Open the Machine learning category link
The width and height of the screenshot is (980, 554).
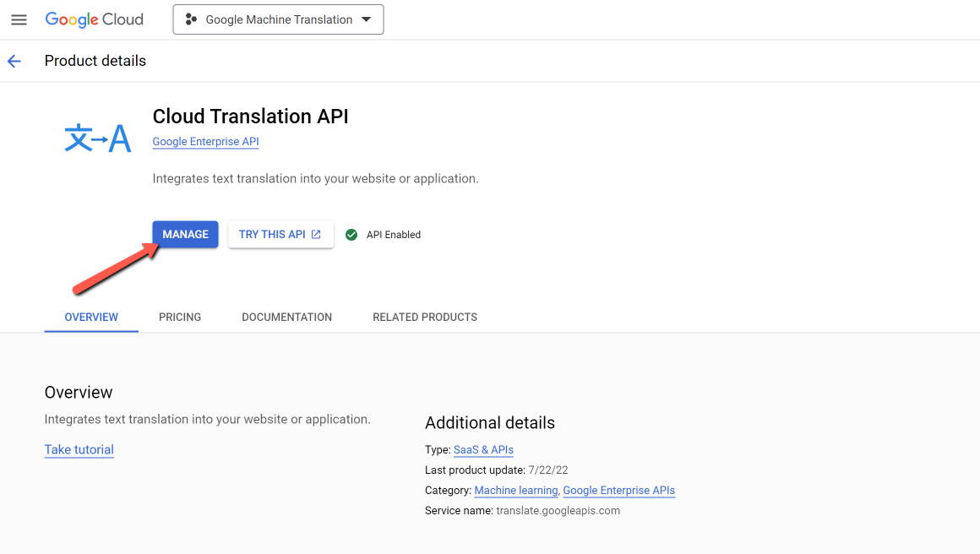coord(516,491)
